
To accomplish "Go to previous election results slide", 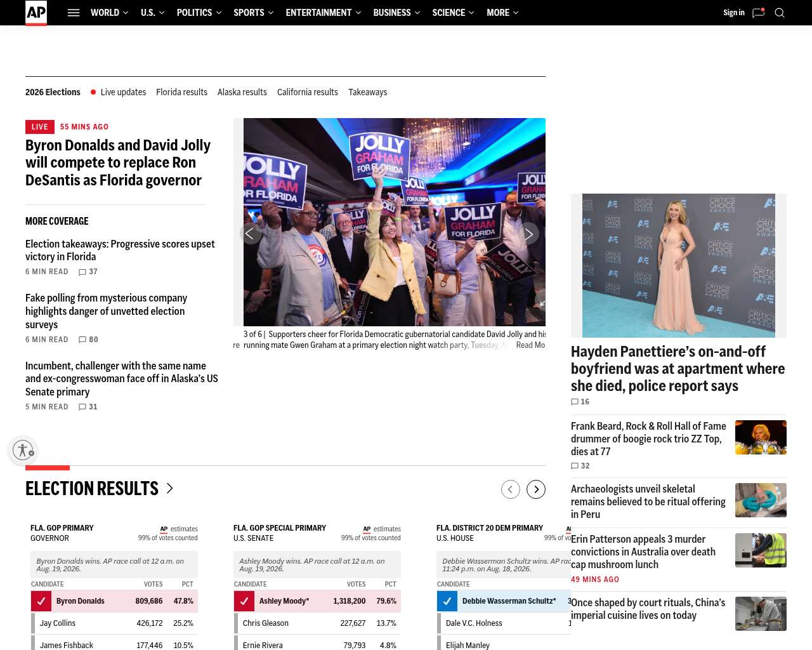I will pyautogui.click(x=511, y=489).
